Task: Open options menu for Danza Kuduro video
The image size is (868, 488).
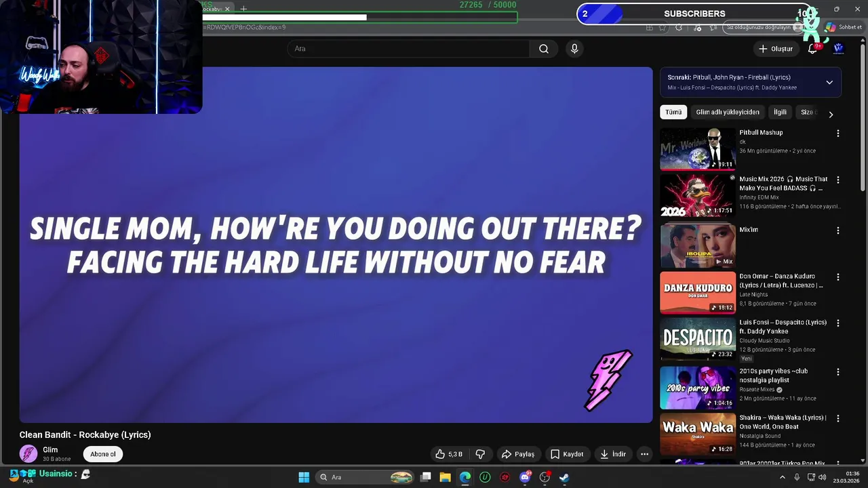Action: (838, 277)
